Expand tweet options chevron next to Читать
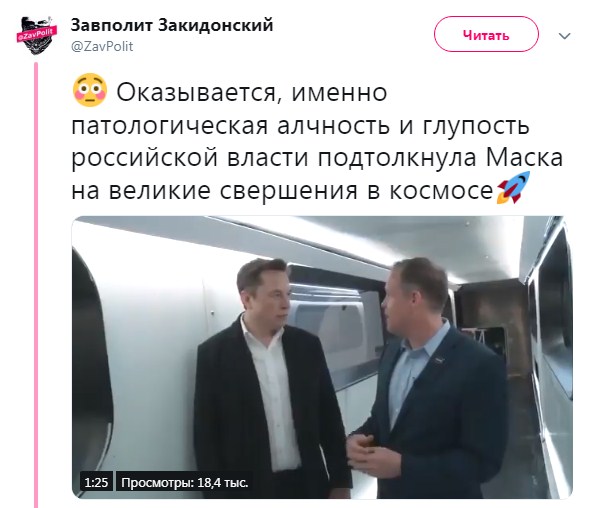This screenshot has width=597, height=508. pyautogui.click(x=564, y=36)
